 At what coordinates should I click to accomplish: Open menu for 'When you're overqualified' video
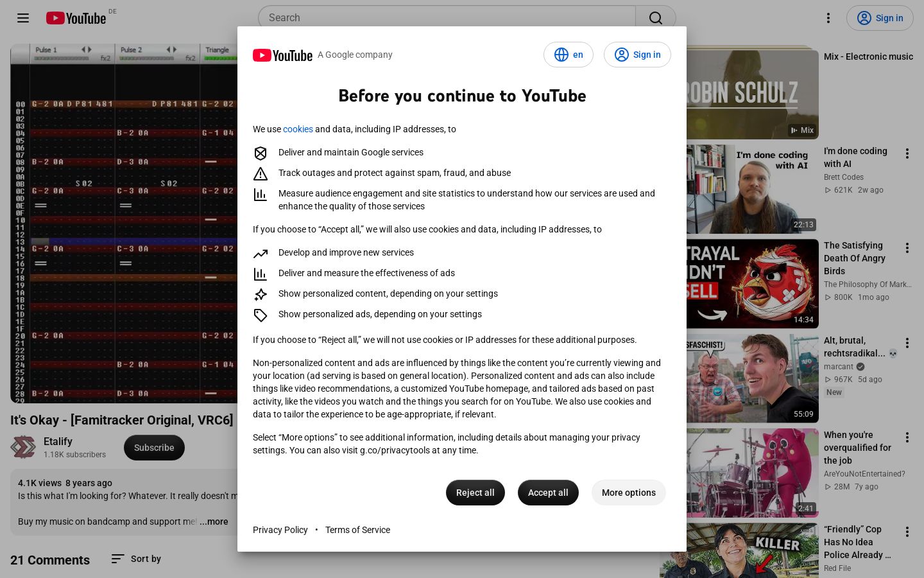907,437
